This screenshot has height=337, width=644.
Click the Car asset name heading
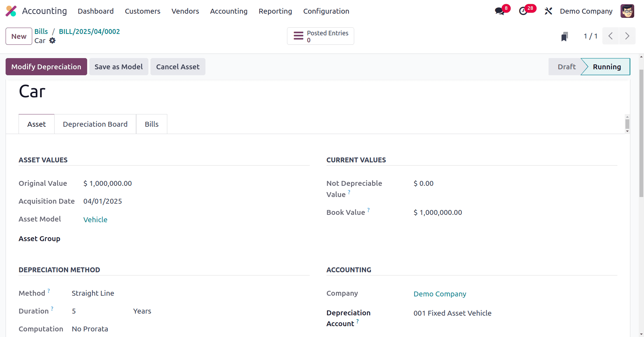click(x=32, y=92)
